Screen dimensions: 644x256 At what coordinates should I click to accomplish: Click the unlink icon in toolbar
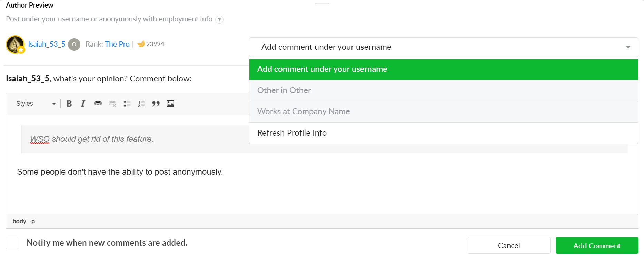(112, 104)
